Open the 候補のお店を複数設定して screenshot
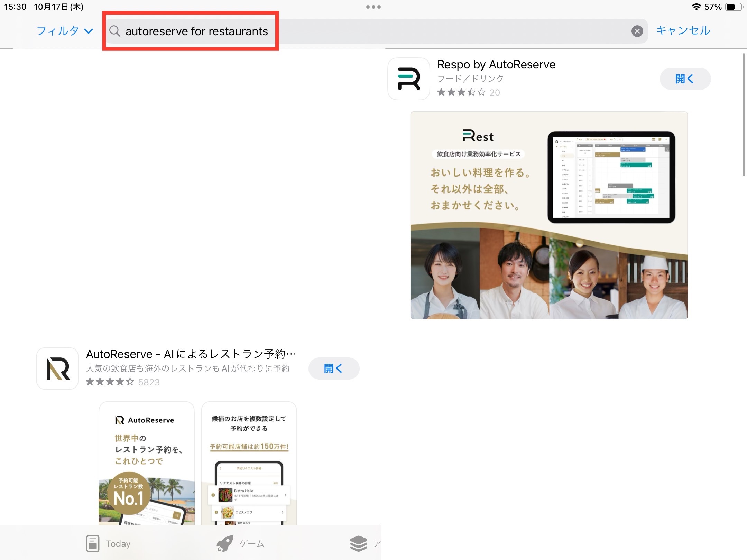This screenshot has width=747, height=560. point(249,463)
